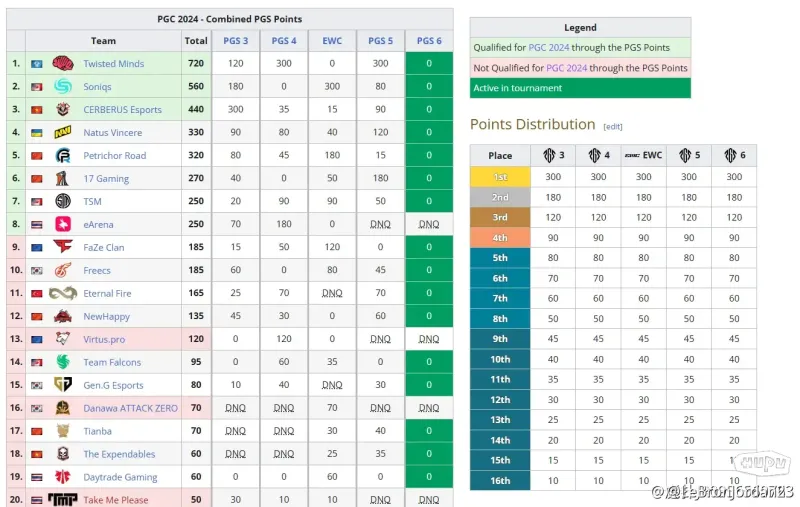Click the Virtus.pro logo

pos(63,339)
